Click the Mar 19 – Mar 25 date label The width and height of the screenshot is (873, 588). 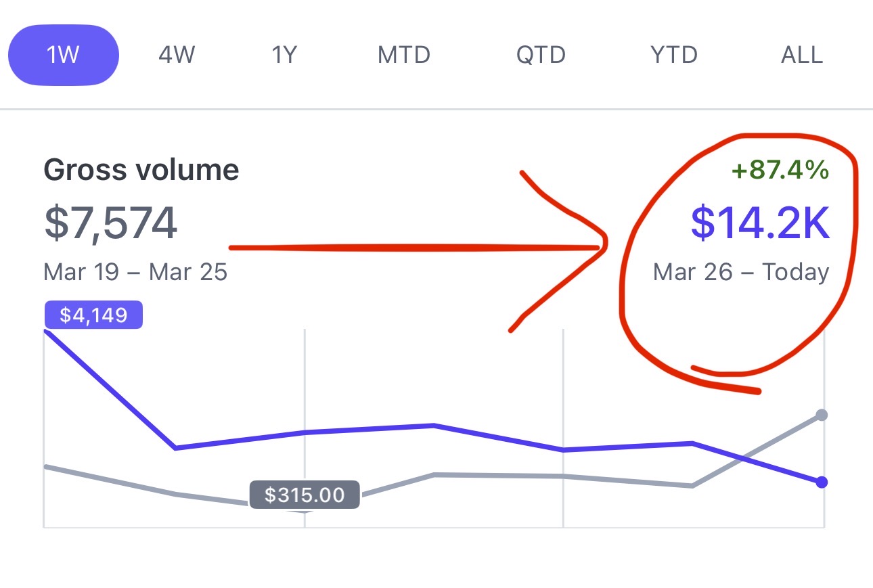click(135, 272)
